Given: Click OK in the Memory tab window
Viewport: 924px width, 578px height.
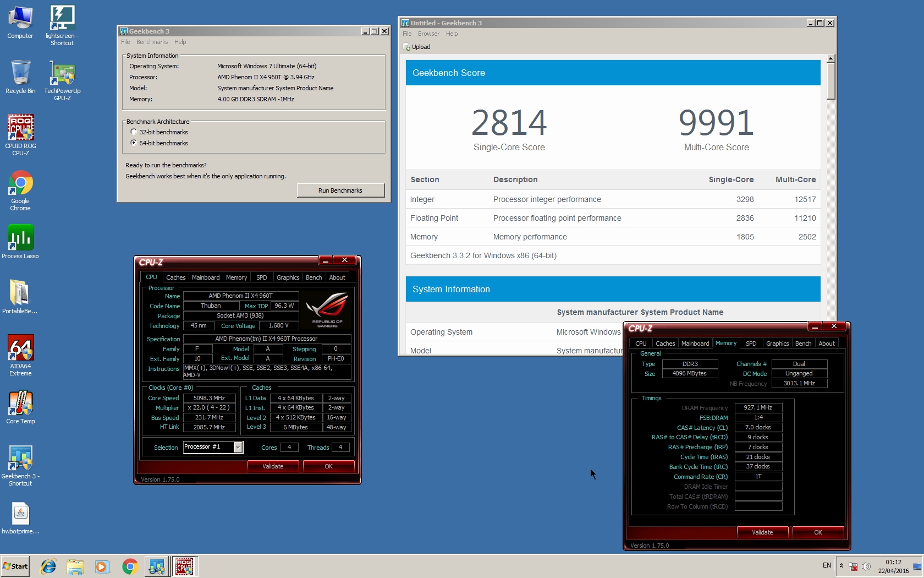Looking at the screenshot, I should [x=818, y=532].
